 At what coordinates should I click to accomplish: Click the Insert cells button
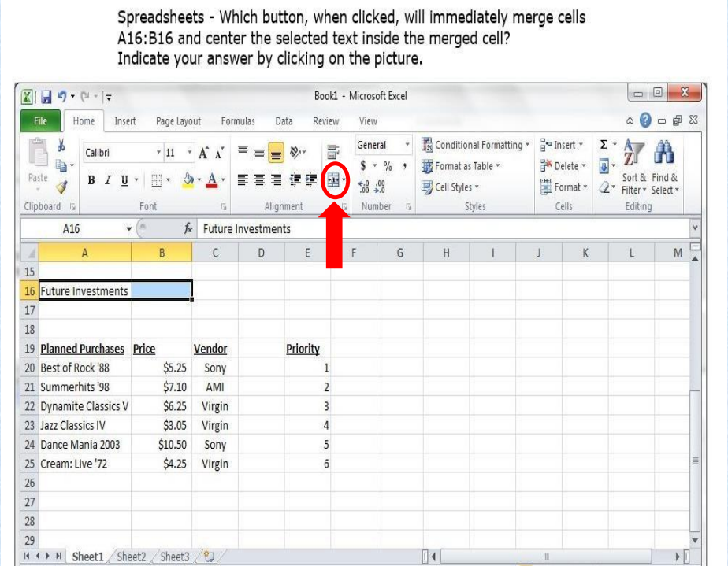(x=562, y=145)
